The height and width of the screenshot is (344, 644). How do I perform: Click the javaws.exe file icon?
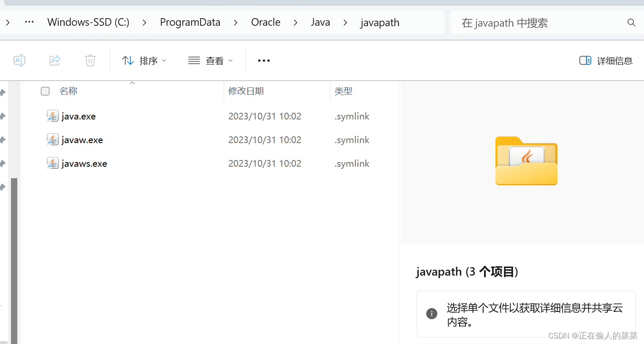pos(52,163)
